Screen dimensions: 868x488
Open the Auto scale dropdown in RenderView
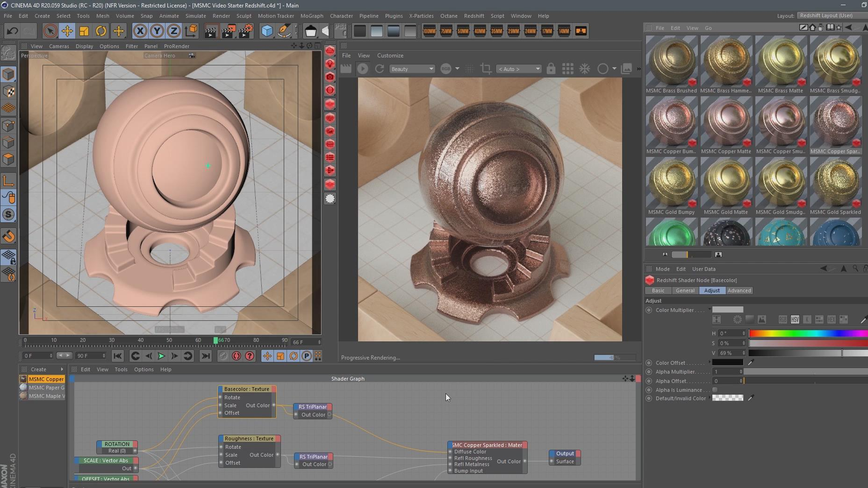[x=519, y=69]
